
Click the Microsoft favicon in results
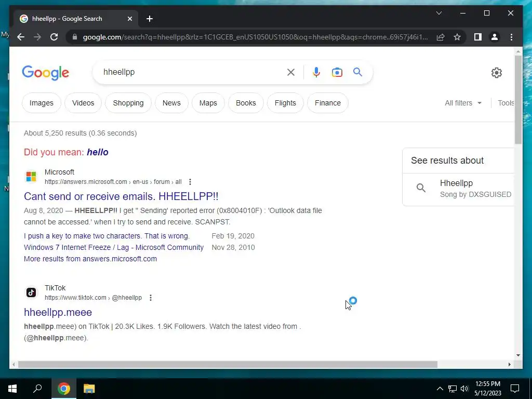pyautogui.click(x=31, y=177)
